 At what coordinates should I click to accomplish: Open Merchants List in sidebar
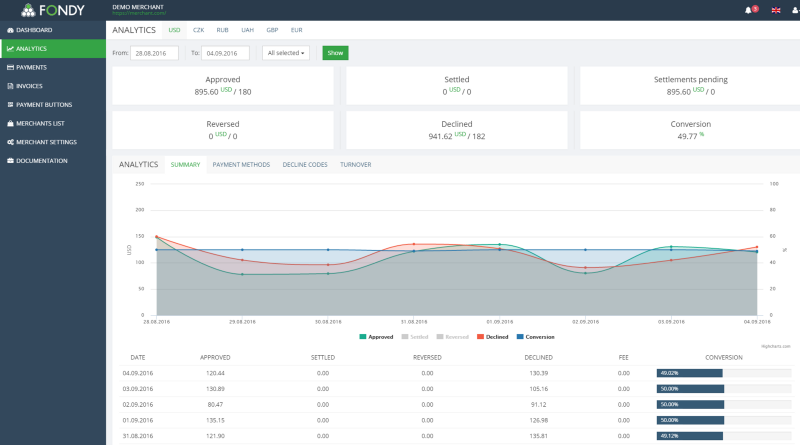point(53,123)
